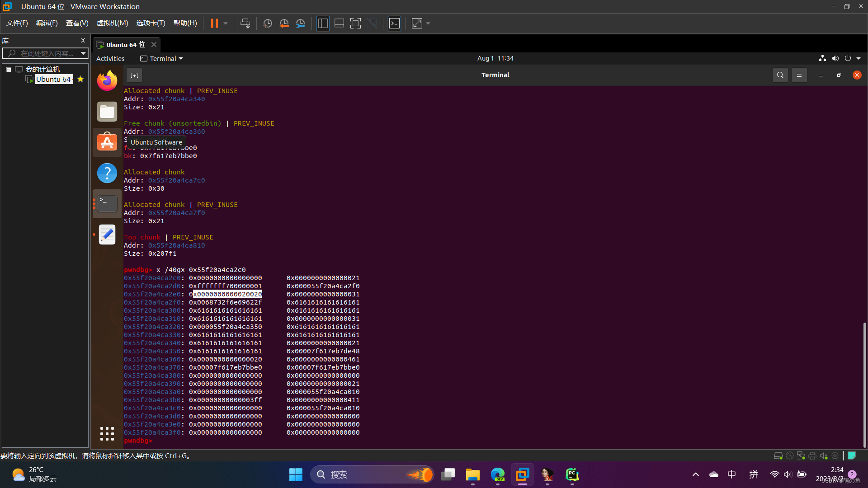This screenshot has width=868, height=488.
Task: Open the Terminal app menu dropdown
Action: coord(162,59)
